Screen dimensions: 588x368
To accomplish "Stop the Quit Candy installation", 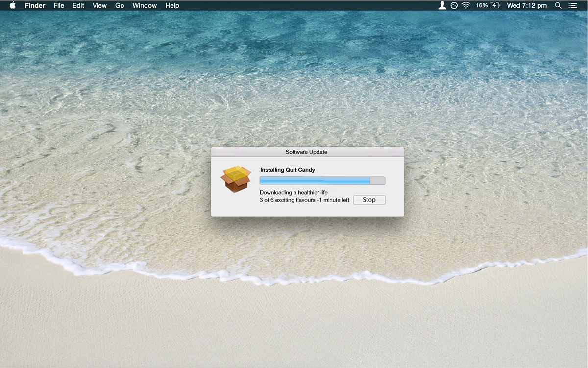I will 369,200.
